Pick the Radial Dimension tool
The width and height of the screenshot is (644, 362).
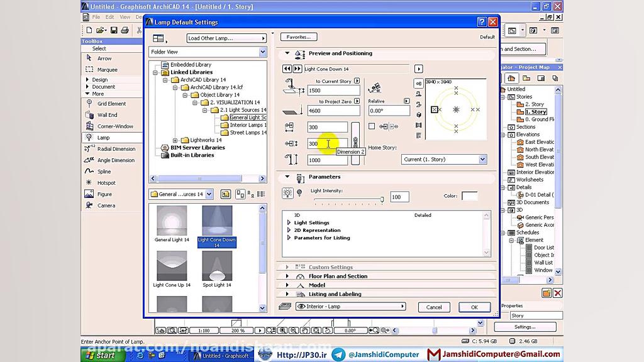pos(116,149)
